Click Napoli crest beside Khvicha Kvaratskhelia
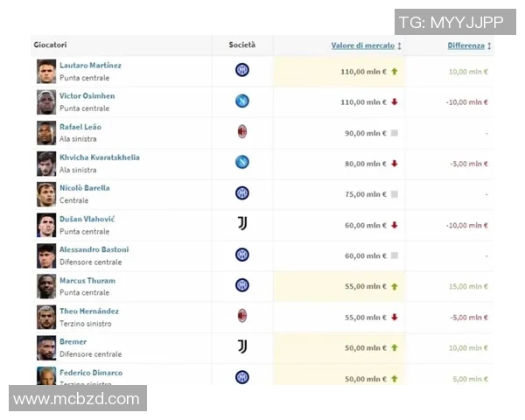 [x=242, y=163]
